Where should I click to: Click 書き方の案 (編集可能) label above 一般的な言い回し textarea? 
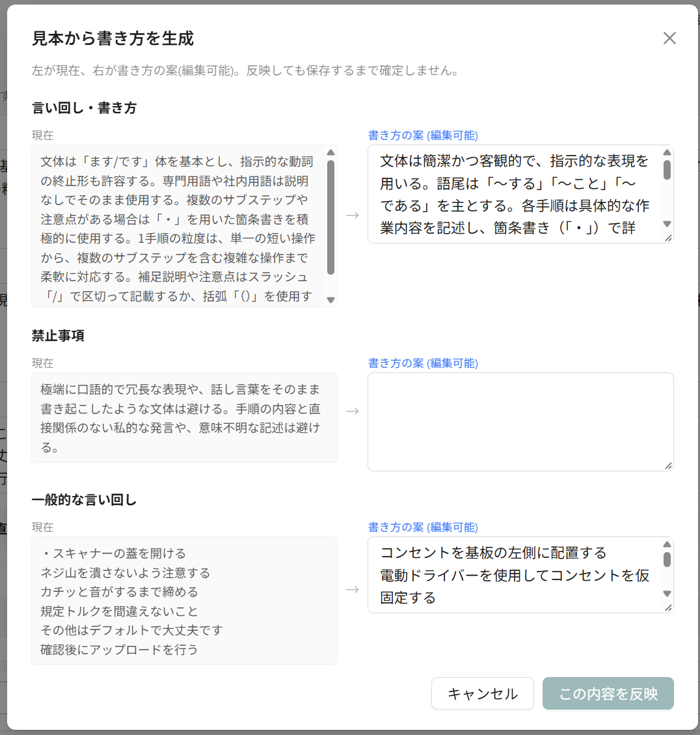click(423, 527)
